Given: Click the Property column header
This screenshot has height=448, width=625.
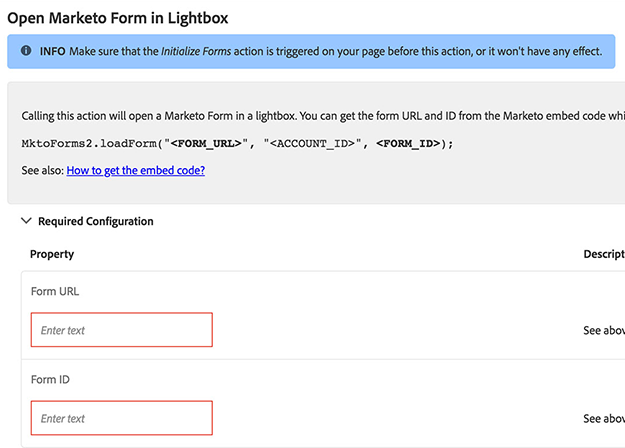Looking at the screenshot, I should point(52,254).
